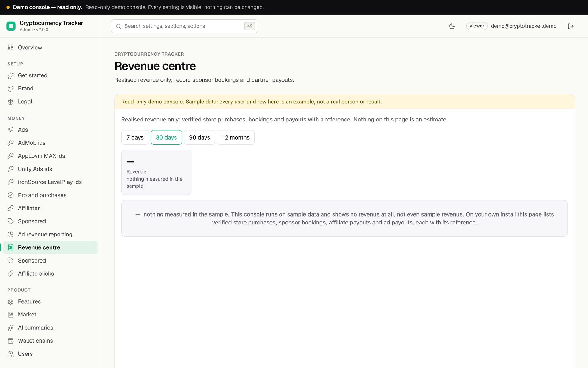Click the Overview grid icon
The width and height of the screenshot is (588, 368).
pos(11,48)
